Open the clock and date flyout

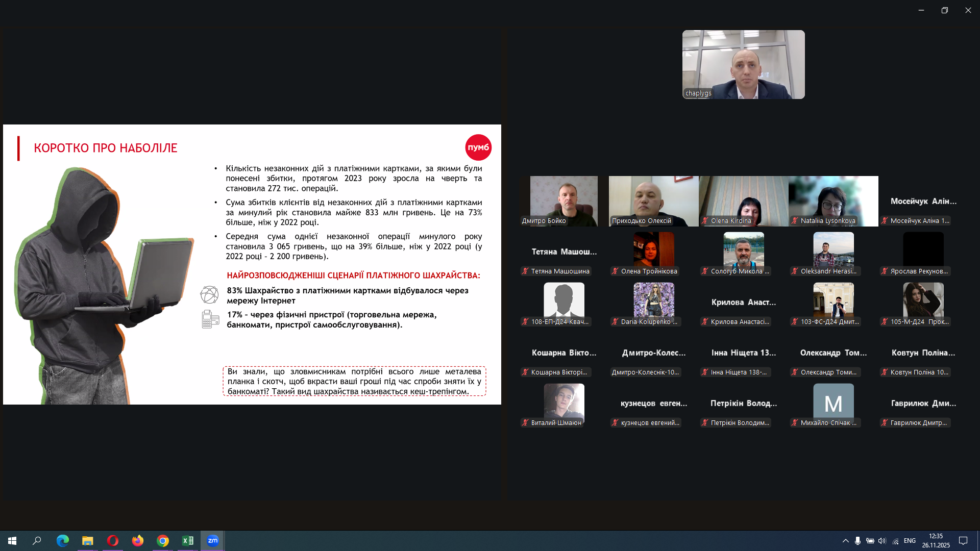coord(936,541)
